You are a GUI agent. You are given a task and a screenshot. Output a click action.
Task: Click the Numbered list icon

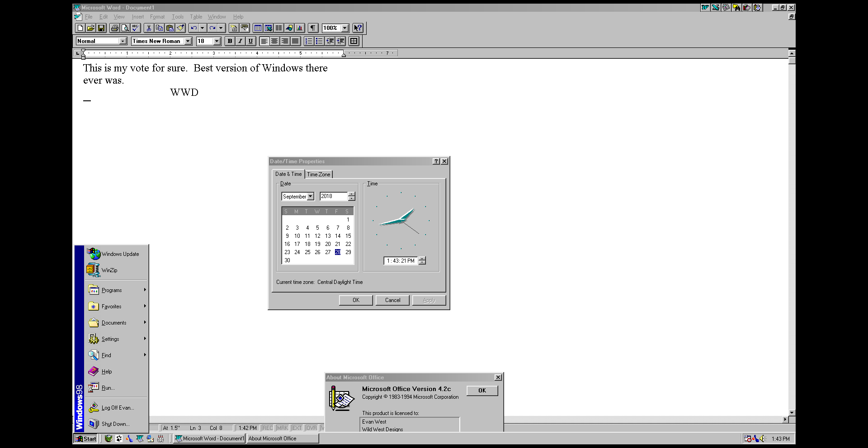pyautogui.click(x=309, y=41)
